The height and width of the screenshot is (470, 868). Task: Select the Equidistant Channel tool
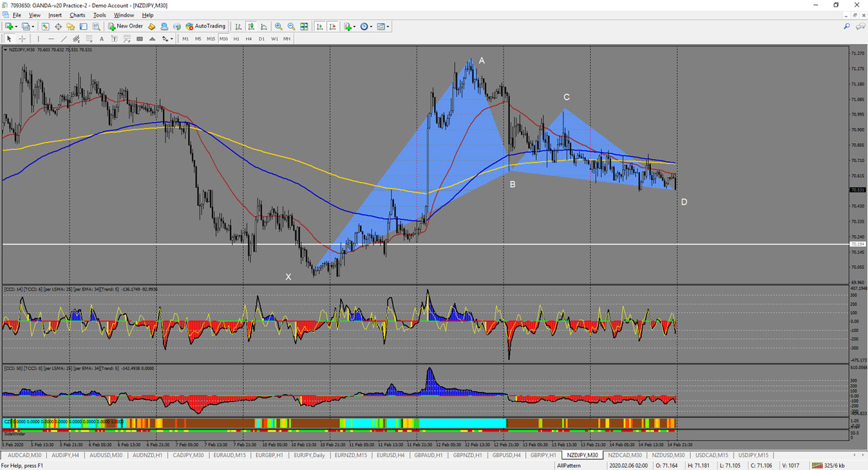77,38
